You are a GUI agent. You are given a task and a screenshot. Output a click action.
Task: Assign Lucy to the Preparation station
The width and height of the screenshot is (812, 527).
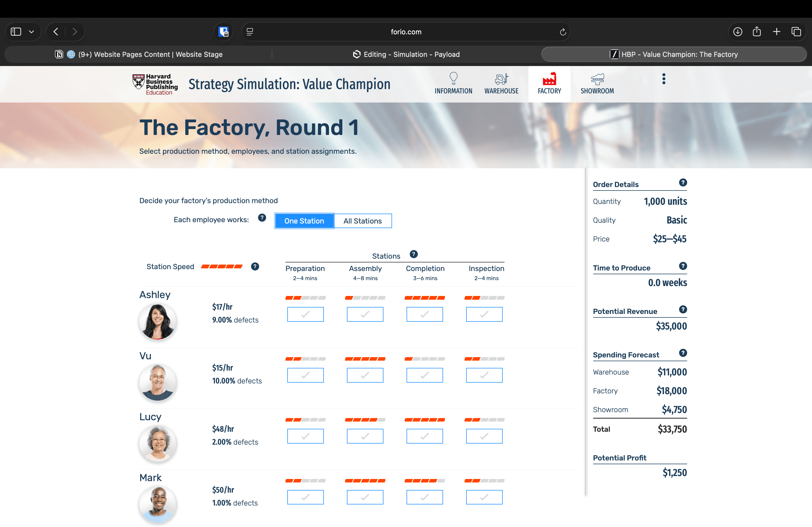tap(305, 436)
